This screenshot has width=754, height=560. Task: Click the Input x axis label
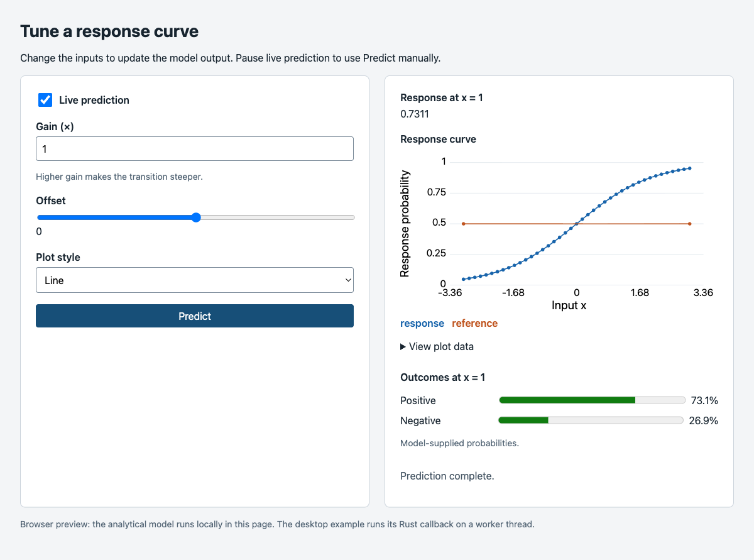tap(569, 305)
